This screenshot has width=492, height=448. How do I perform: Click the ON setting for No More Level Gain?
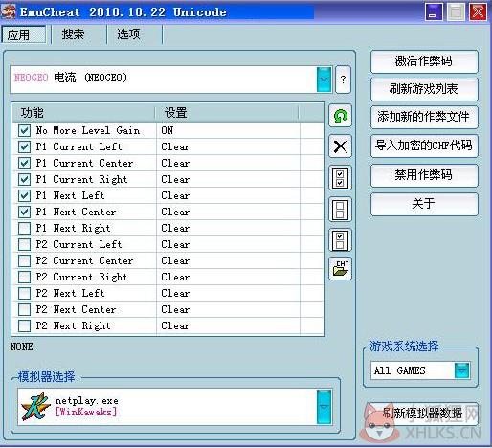coord(168,130)
